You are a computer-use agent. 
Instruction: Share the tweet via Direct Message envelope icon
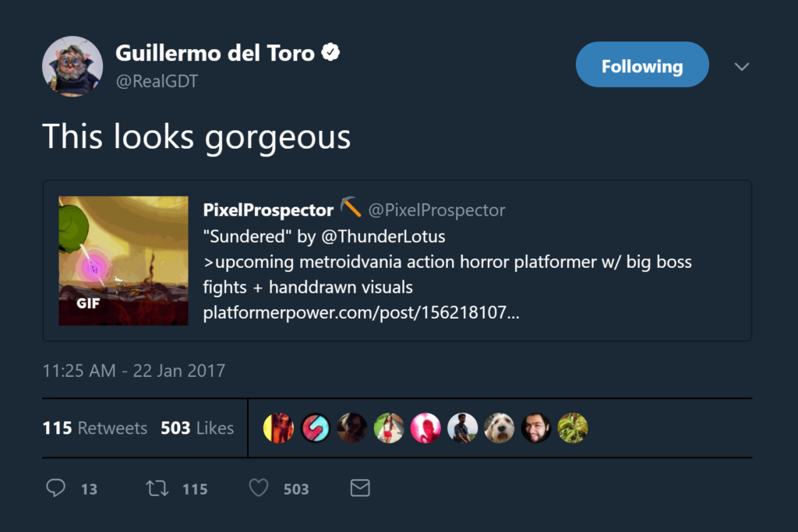click(x=359, y=488)
